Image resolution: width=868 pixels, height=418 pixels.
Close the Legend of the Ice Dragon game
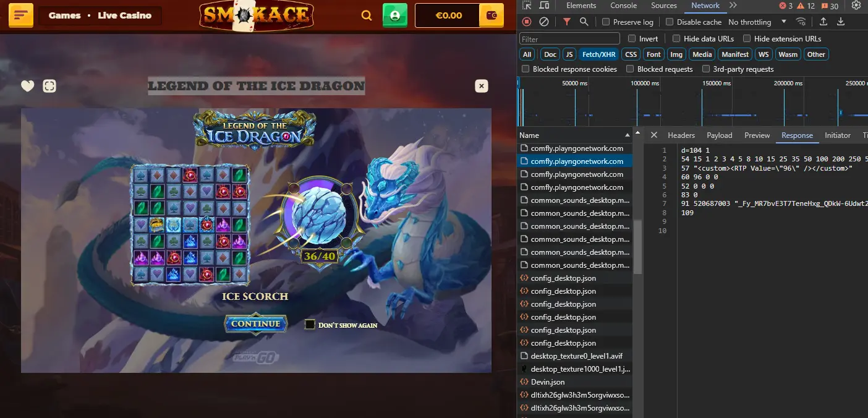(482, 86)
